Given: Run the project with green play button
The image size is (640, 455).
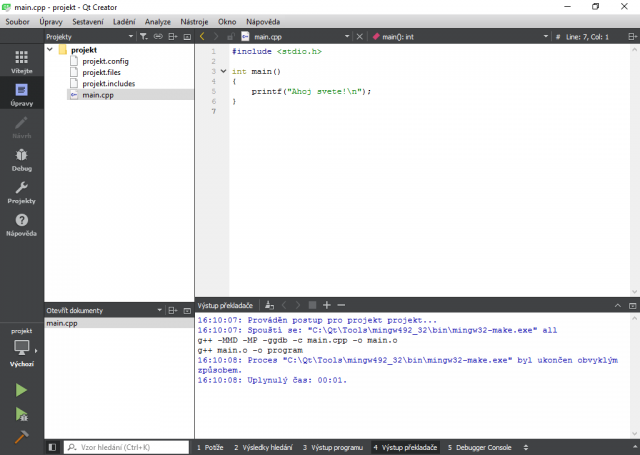Looking at the screenshot, I should click(x=21, y=390).
